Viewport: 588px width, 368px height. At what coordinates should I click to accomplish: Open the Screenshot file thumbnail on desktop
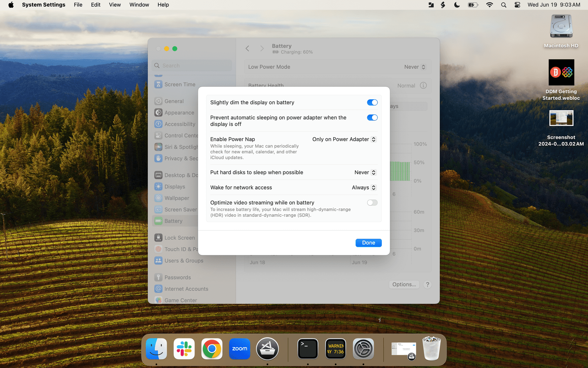561,118
